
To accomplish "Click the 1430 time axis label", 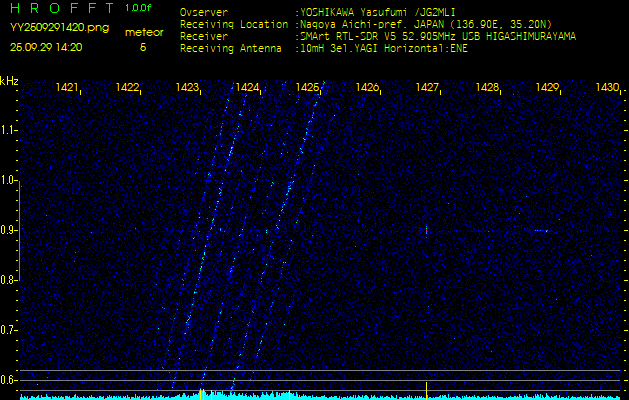I will coord(607,87).
